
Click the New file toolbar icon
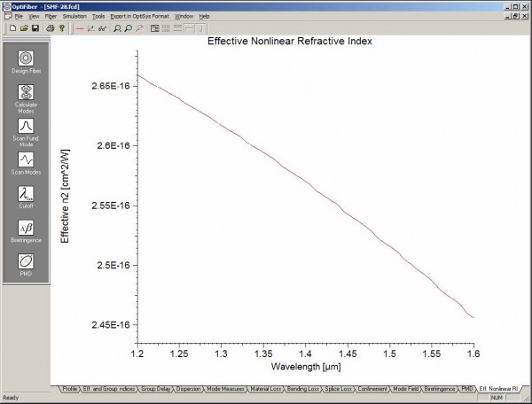[x=12, y=28]
